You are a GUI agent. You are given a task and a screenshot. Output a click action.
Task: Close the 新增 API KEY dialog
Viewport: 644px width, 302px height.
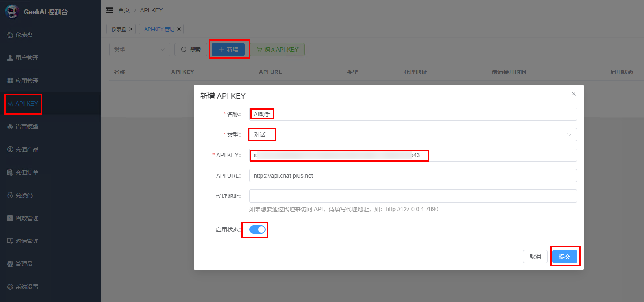point(574,94)
